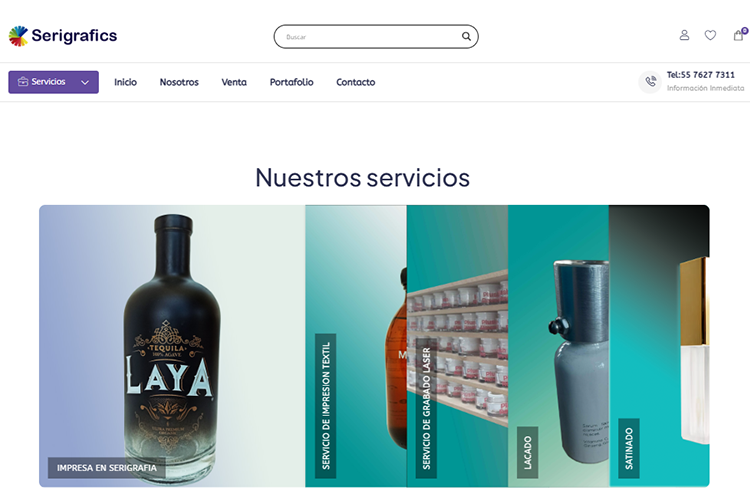The image size is (750, 500).
Task: Expand the Servicios dropdown chevron
Action: 85,82
